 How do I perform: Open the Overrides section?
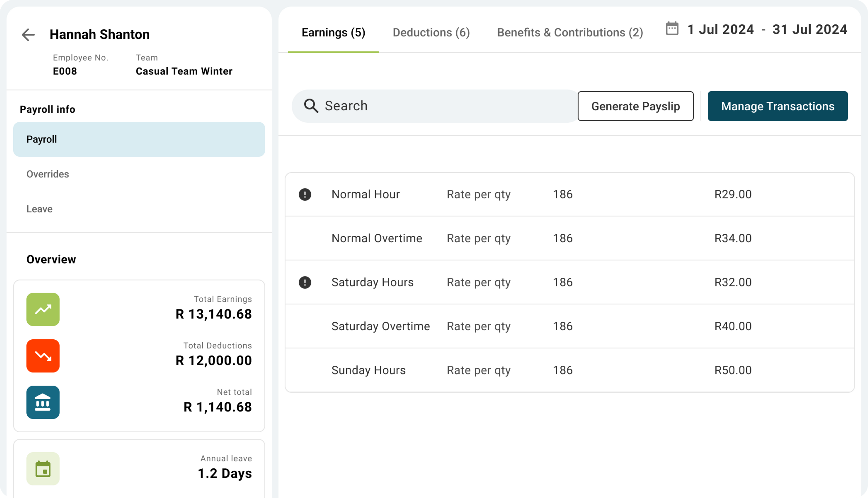[139, 174]
